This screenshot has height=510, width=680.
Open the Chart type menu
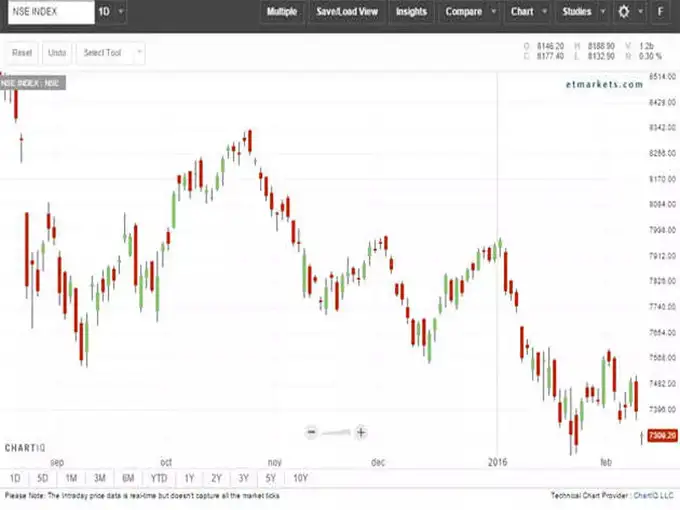(x=527, y=12)
